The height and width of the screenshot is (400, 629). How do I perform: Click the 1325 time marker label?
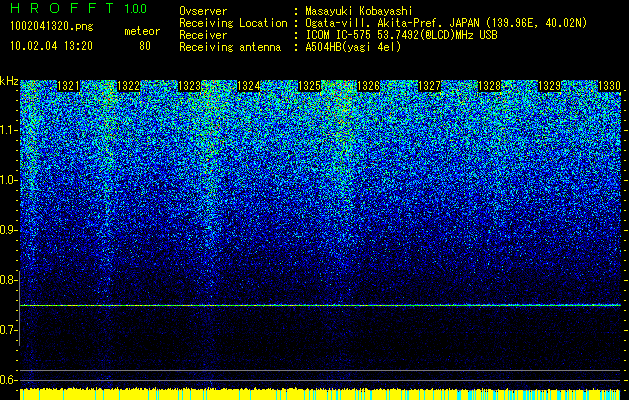[309, 86]
